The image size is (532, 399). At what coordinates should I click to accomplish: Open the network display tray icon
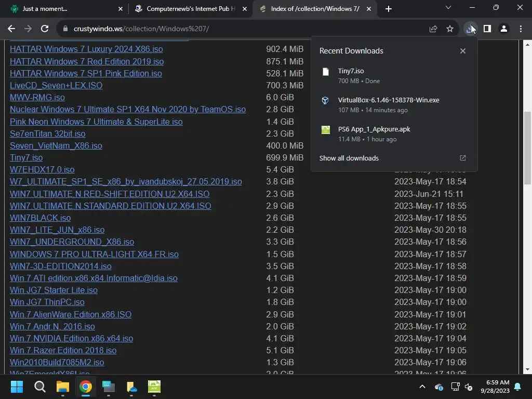[455, 387]
